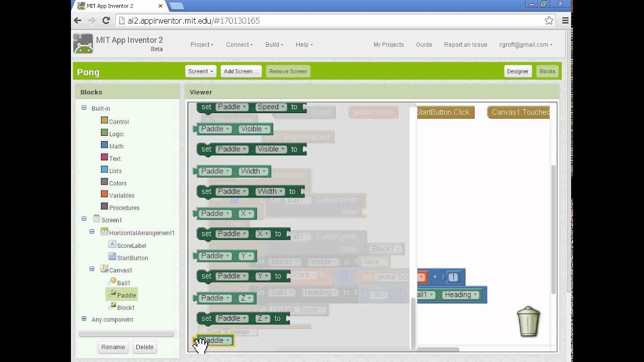
Task: Click the MIT App Inventor android logo
Action: 83,44
